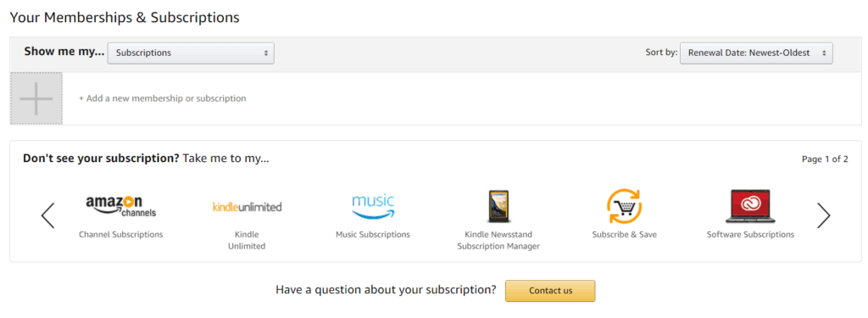Add a new membership or subscription

pos(163,98)
